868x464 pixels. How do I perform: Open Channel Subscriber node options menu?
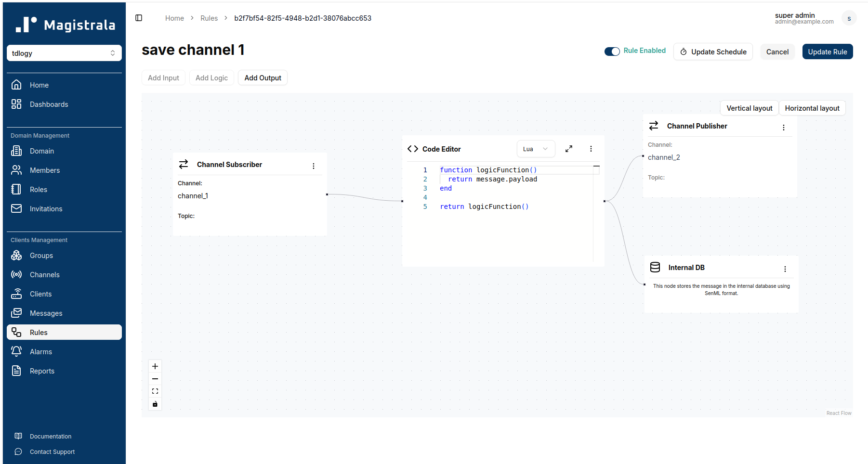coord(314,166)
